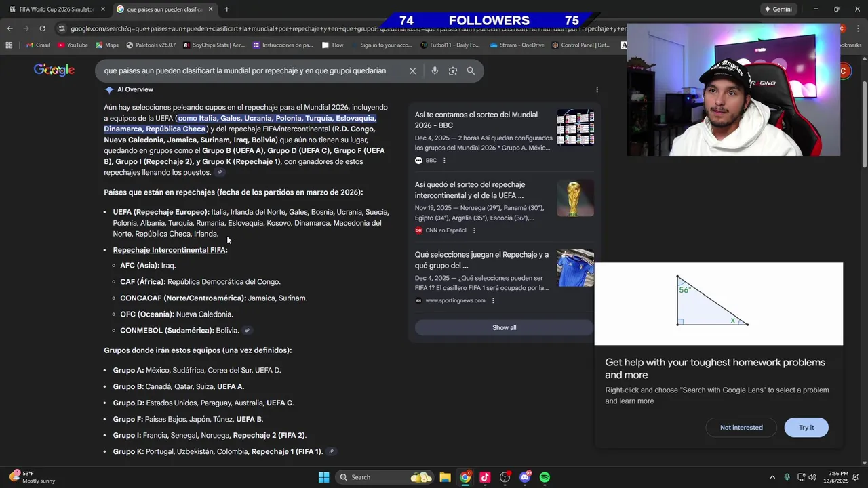This screenshot has height=488, width=868.
Task: Open 'Qué selecciones juegan el Repechaje' link
Action: click(481, 260)
